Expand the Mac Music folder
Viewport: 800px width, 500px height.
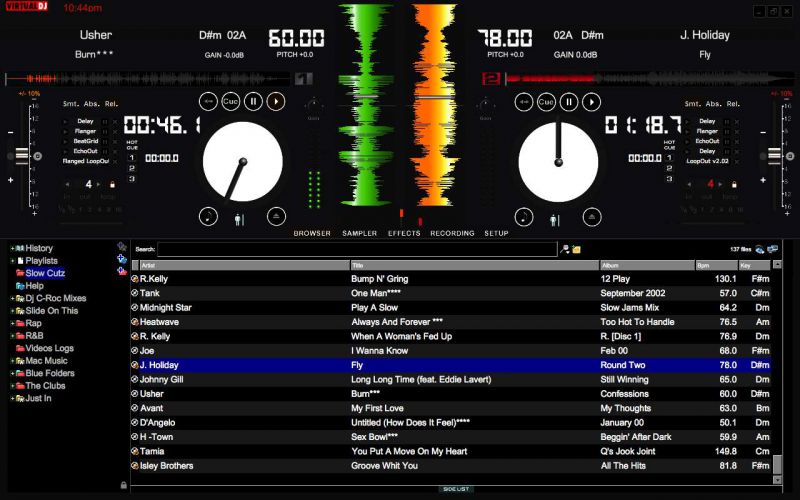(x=12, y=361)
